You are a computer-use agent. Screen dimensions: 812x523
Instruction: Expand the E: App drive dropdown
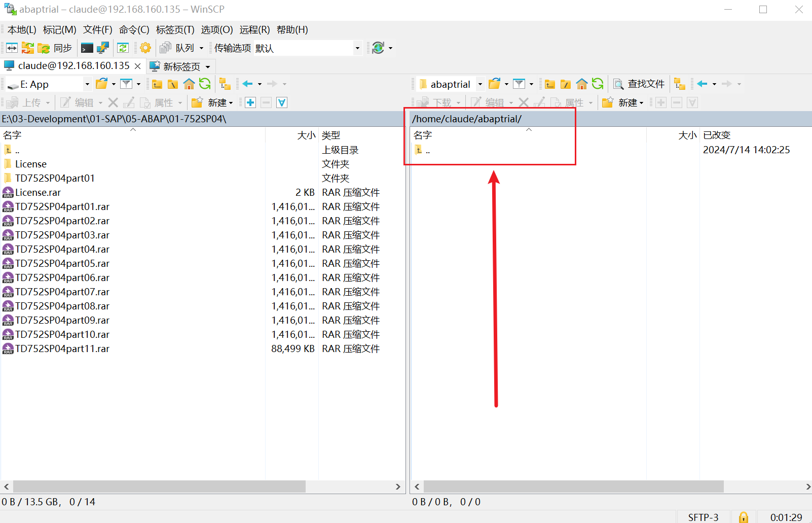[87, 84]
